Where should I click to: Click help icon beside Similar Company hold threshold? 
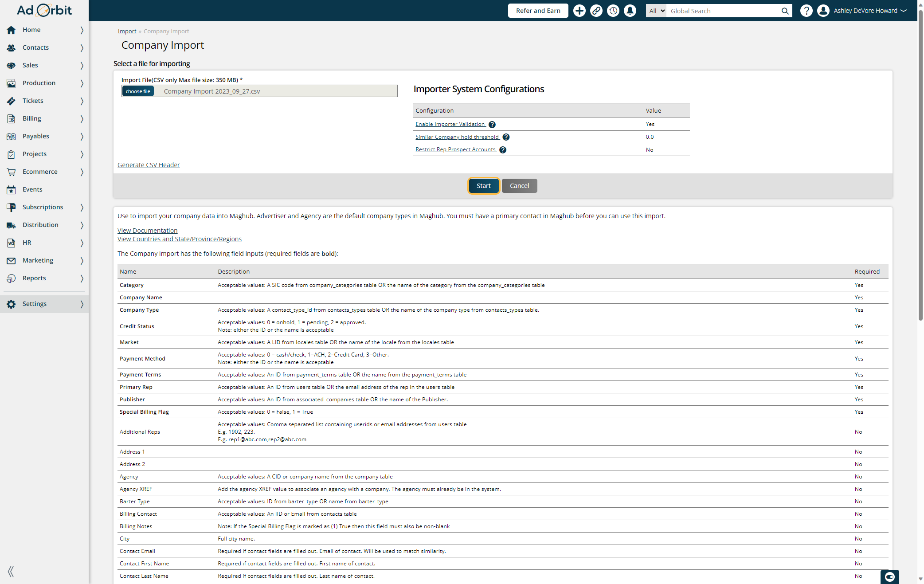(x=506, y=137)
